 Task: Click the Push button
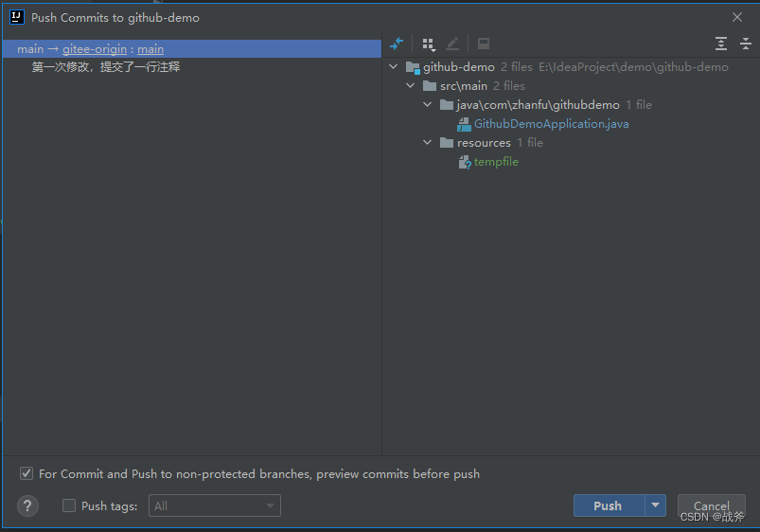tap(608, 505)
